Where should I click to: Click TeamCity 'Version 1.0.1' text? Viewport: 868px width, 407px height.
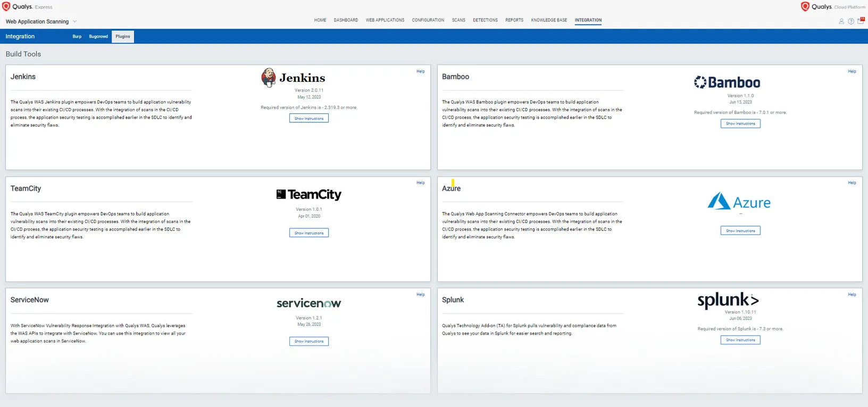tap(309, 210)
